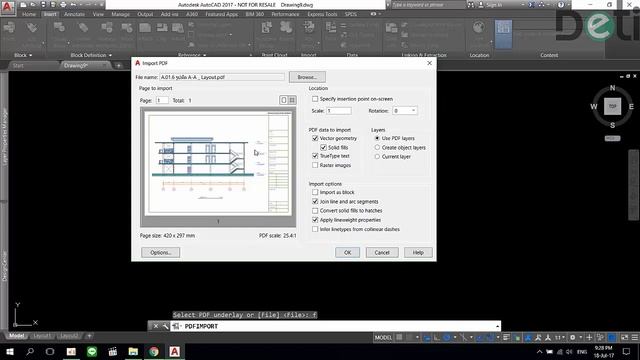This screenshot has height=360, width=640.
Task: Open the AutoCAD application menu
Action: point(8,7)
